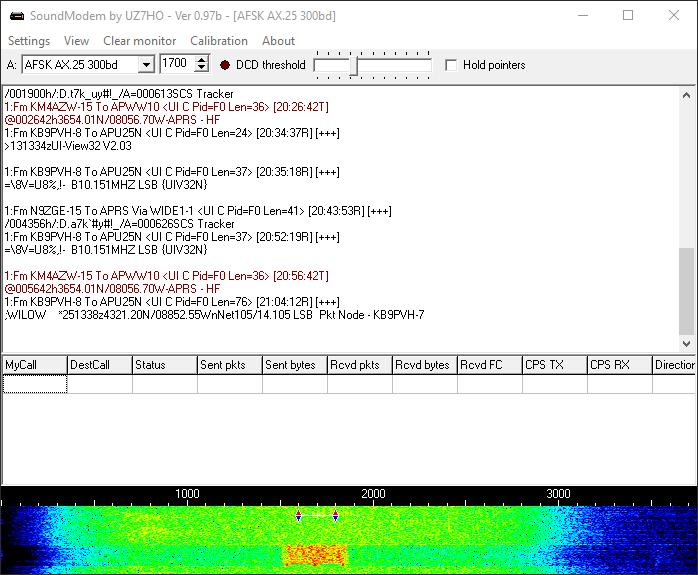Viewport: 698px width, 575px height.
Task: Click the Rcvd pkts column header
Action: point(360,365)
